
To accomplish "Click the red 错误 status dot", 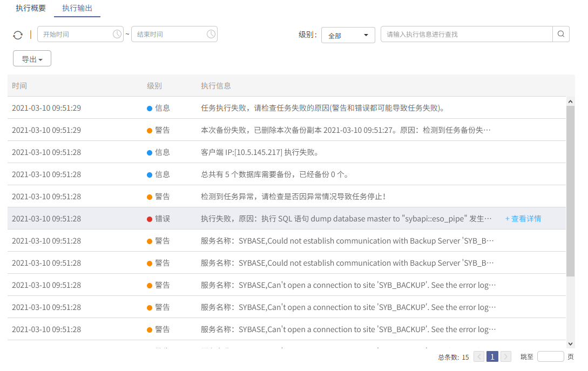I will tap(149, 219).
